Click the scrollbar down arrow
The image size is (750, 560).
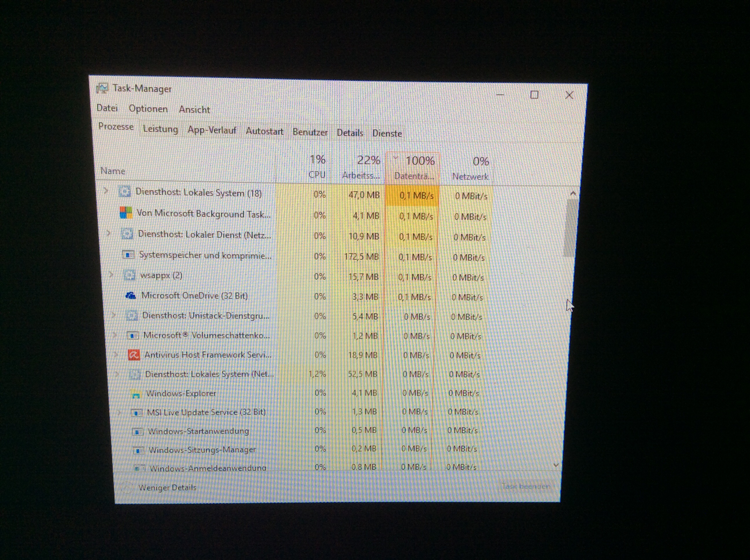tap(556, 465)
